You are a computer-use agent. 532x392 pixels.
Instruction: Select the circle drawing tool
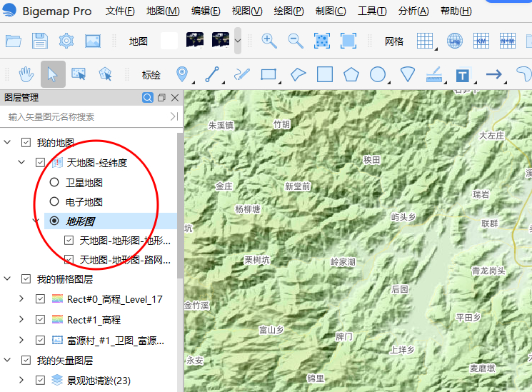coord(379,75)
